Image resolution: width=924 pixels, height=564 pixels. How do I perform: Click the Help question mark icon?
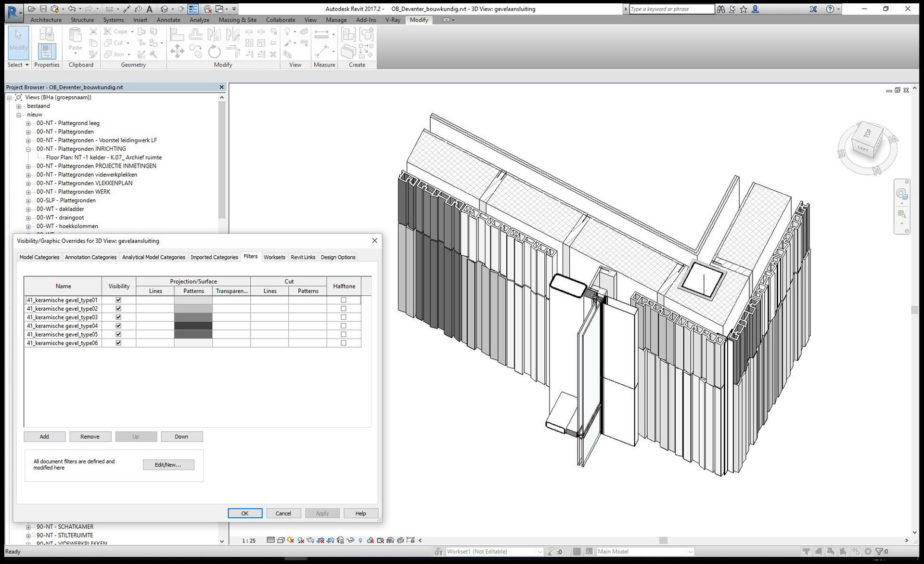830,9
